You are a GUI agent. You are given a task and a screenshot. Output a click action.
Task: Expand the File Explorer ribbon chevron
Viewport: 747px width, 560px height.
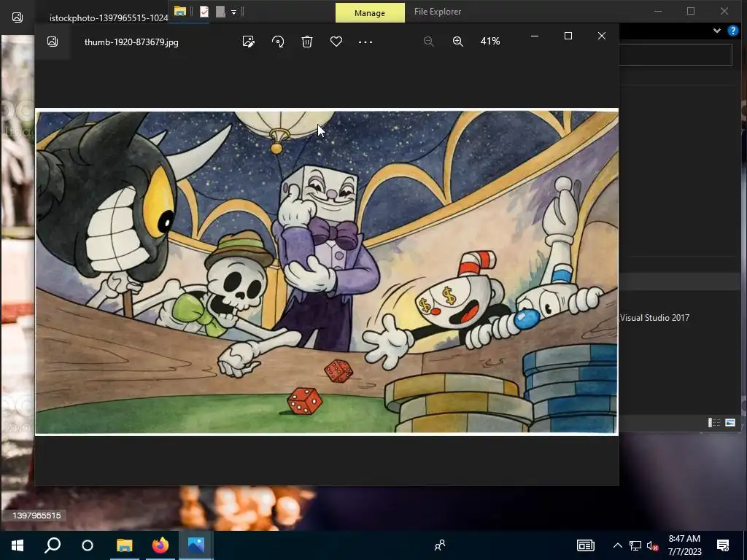(716, 31)
